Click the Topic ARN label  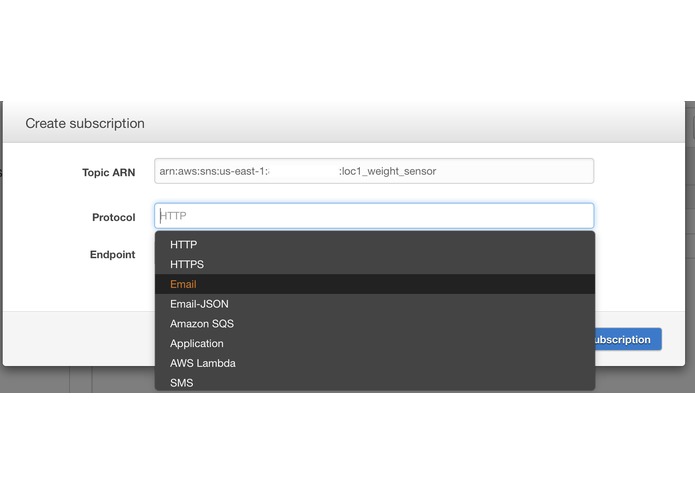pyautogui.click(x=109, y=173)
